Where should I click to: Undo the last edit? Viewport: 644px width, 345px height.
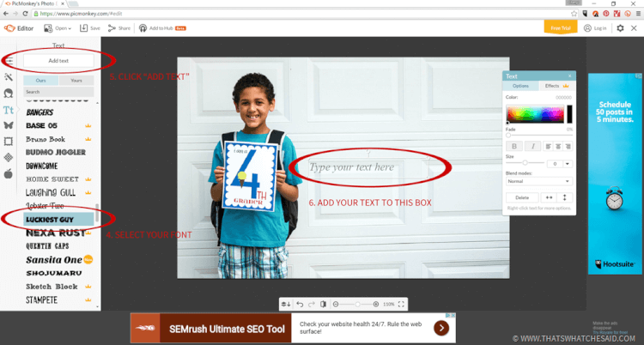(x=300, y=304)
